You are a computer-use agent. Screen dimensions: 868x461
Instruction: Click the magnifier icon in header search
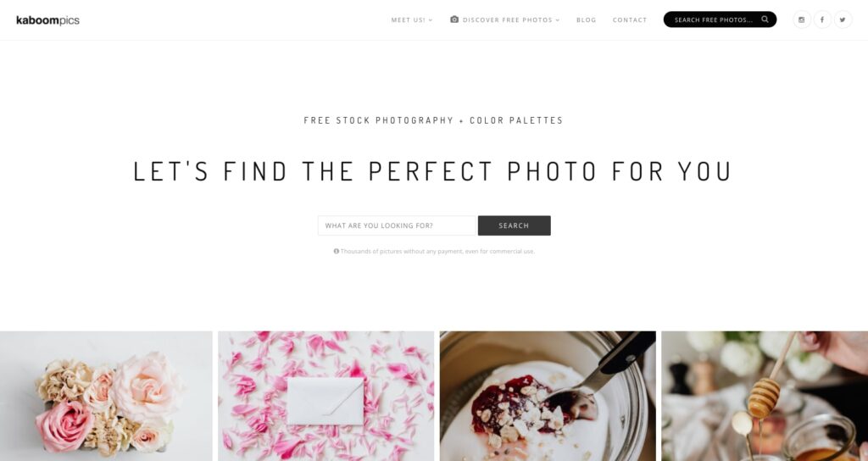765,19
